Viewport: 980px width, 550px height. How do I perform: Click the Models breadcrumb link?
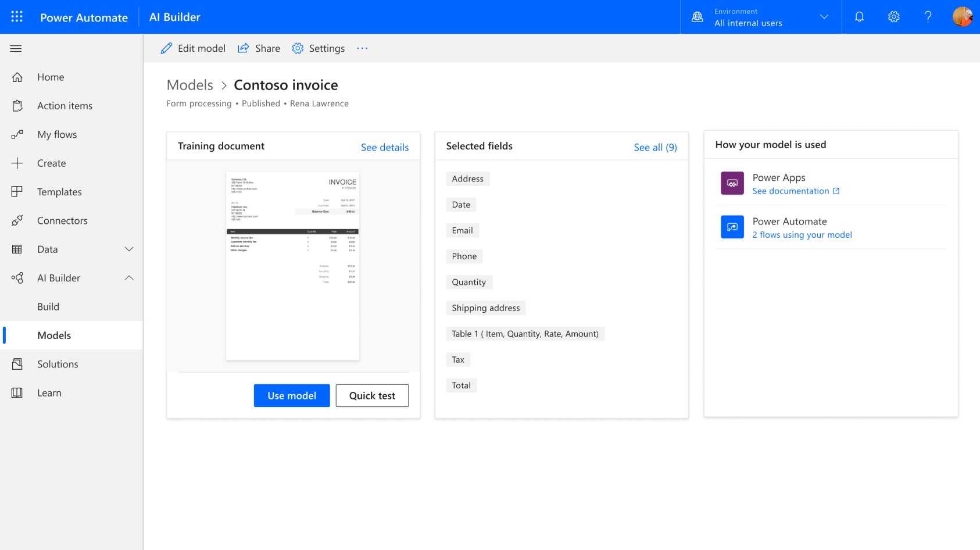tap(190, 85)
